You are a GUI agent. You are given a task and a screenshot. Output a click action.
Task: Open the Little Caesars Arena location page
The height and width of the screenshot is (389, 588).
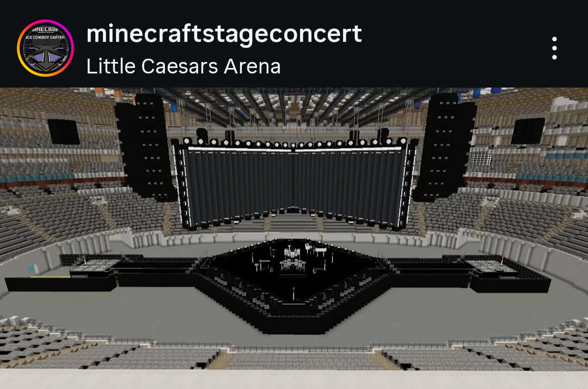pyautogui.click(x=183, y=66)
